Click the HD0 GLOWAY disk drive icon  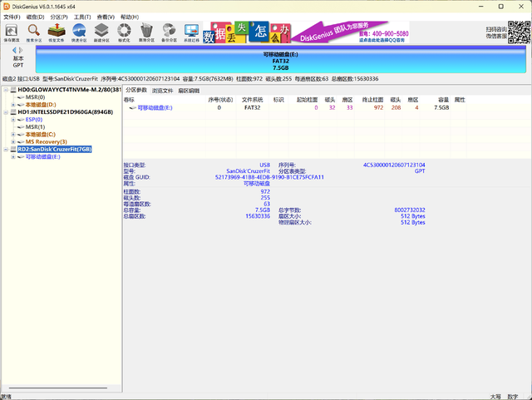pyautogui.click(x=13, y=90)
